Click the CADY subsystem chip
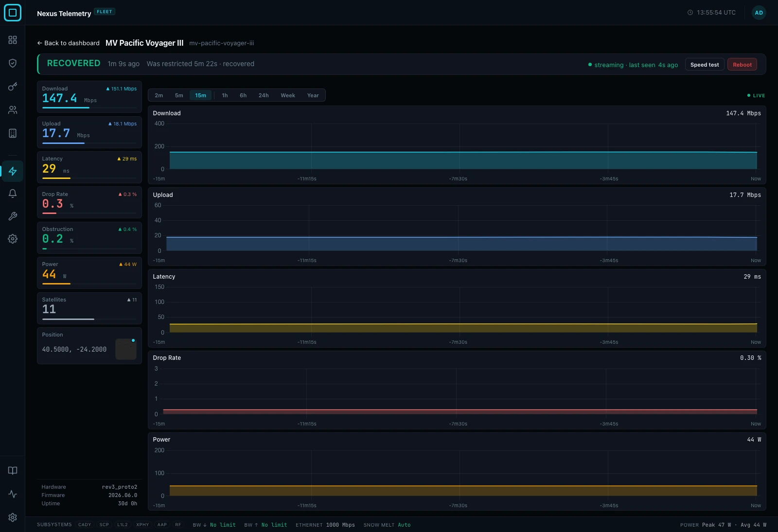The width and height of the screenshot is (778, 532). (x=85, y=525)
